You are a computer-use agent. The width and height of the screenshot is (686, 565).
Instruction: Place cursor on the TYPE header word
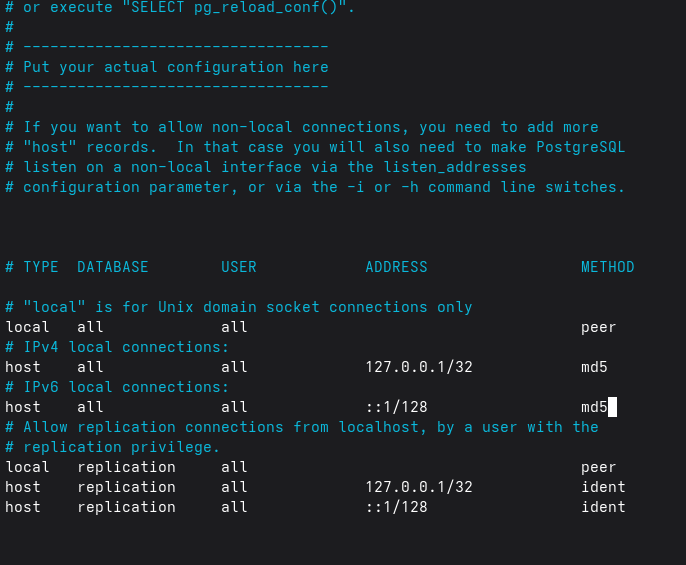point(41,267)
